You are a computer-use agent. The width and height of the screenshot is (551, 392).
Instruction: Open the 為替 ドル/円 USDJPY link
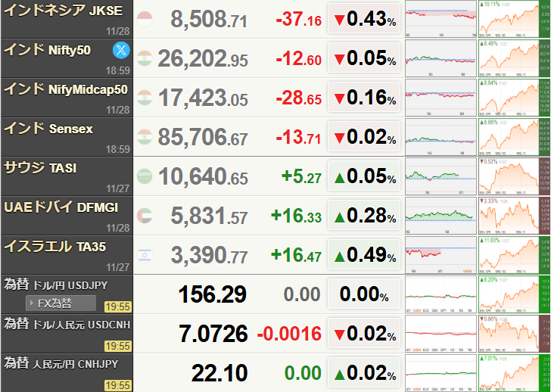pos(56,285)
